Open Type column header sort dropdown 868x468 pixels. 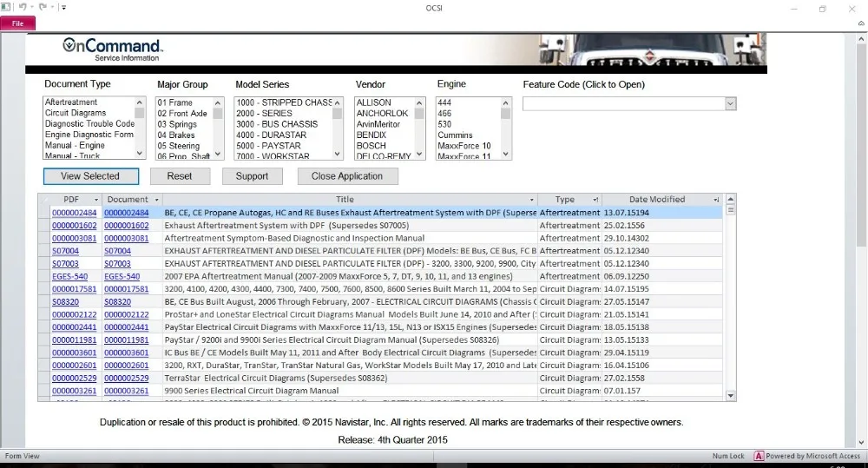595,200
